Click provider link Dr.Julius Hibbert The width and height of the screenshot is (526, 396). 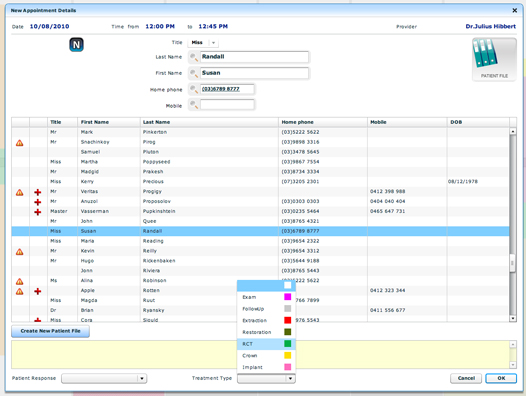tap(490, 26)
